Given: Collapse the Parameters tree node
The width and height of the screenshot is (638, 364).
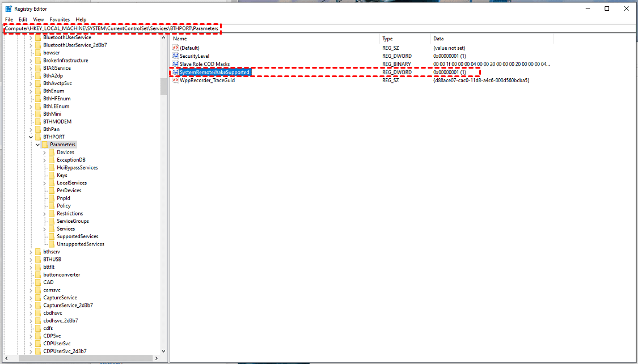Looking at the screenshot, I should pos(37,145).
